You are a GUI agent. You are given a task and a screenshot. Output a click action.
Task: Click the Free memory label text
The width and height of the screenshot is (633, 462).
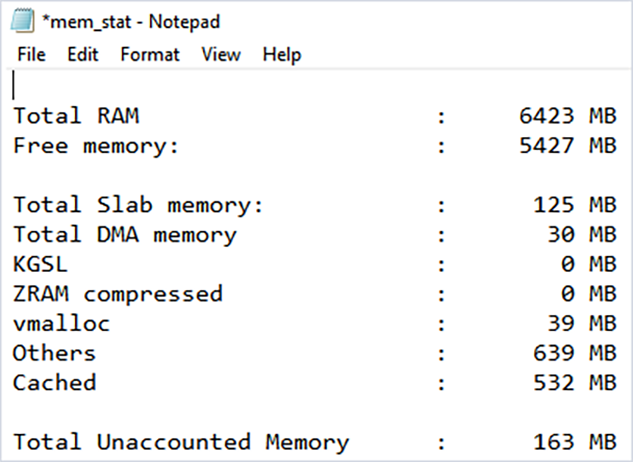(x=96, y=146)
